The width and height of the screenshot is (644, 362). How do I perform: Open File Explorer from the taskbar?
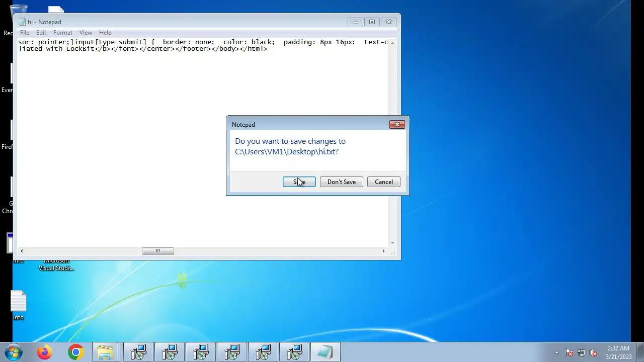105,352
